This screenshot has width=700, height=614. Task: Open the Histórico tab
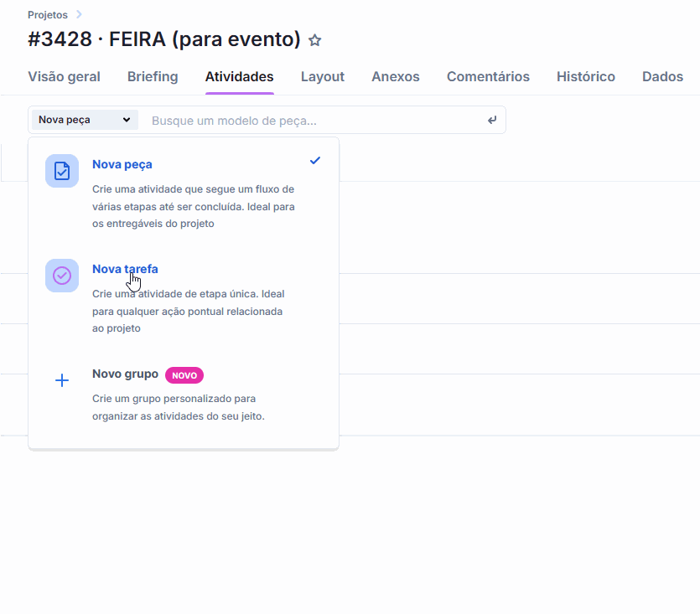tap(586, 77)
